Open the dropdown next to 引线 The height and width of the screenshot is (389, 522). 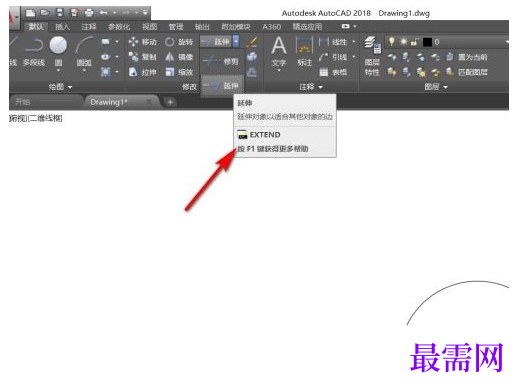(354, 57)
